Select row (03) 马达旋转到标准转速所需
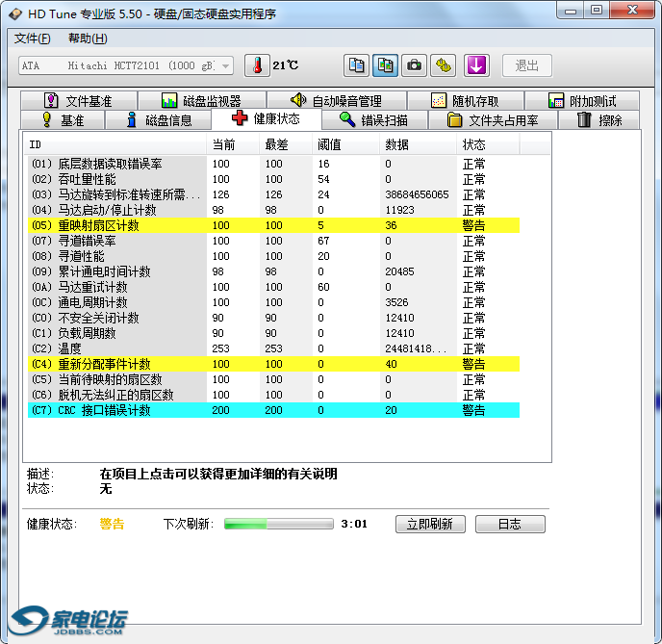 point(273,194)
